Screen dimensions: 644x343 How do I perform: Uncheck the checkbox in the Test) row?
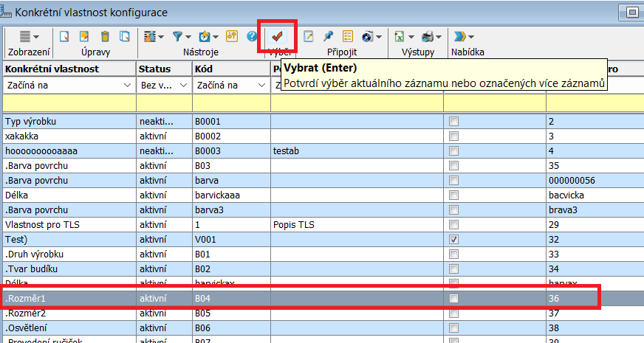(454, 240)
